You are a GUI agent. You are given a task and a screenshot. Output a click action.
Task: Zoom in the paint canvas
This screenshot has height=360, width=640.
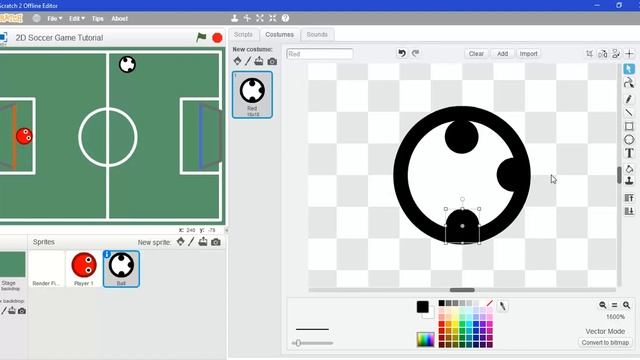point(627,305)
